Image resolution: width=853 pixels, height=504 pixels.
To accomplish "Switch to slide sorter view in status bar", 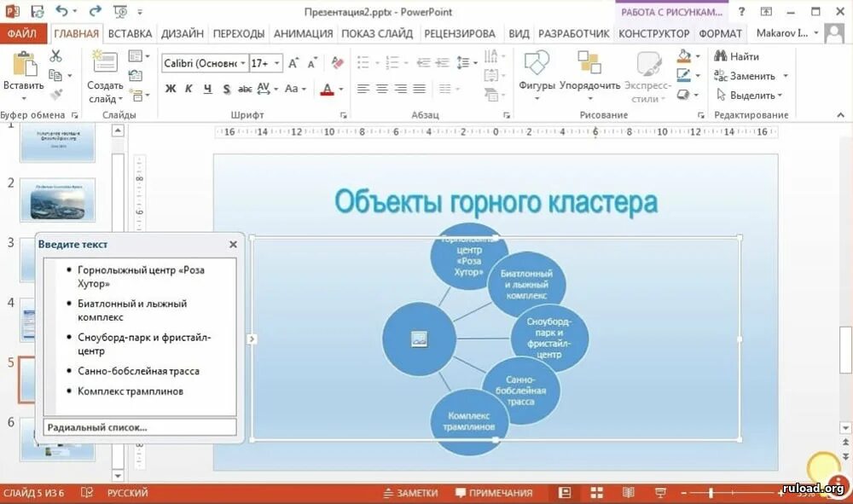I will 597,493.
